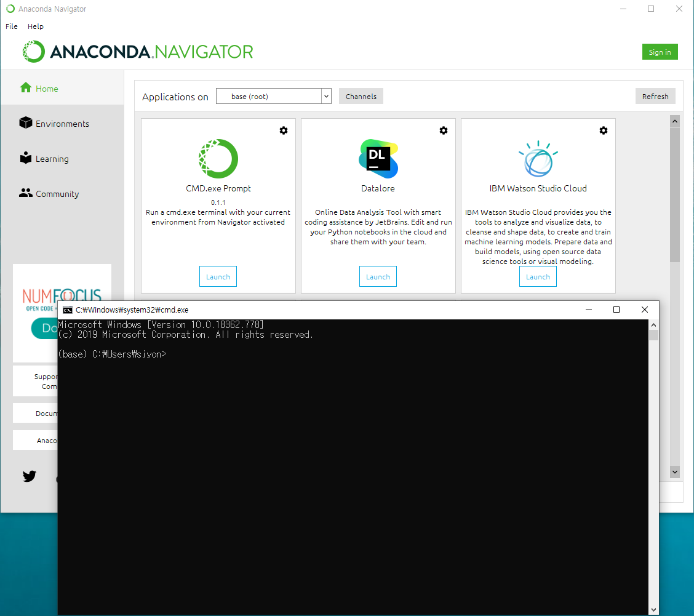This screenshot has width=694, height=616.
Task: Click the CMD.exe Prompt application icon
Action: pos(218,159)
